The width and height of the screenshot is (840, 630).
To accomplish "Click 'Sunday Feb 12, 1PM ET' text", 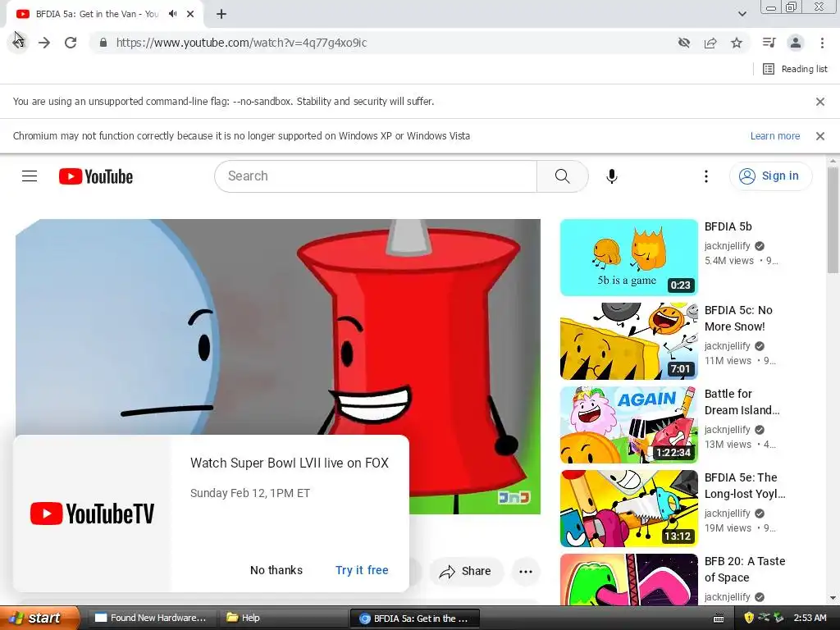I will 250,493.
